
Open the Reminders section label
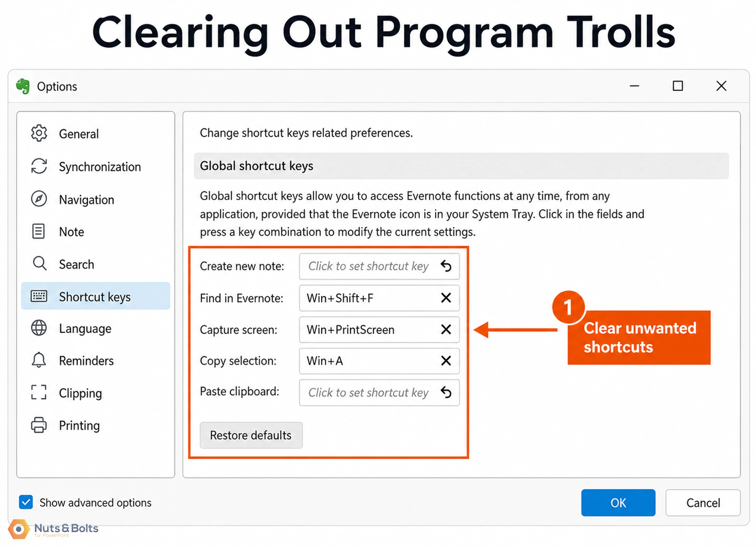86,361
